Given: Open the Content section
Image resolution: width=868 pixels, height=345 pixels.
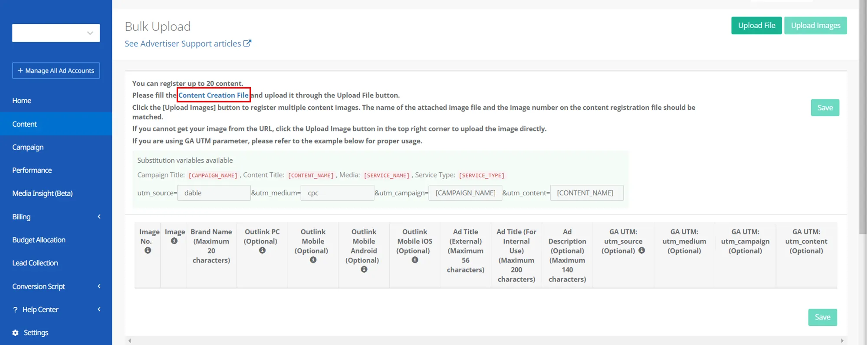Looking at the screenshot, I should click(56, 124).
